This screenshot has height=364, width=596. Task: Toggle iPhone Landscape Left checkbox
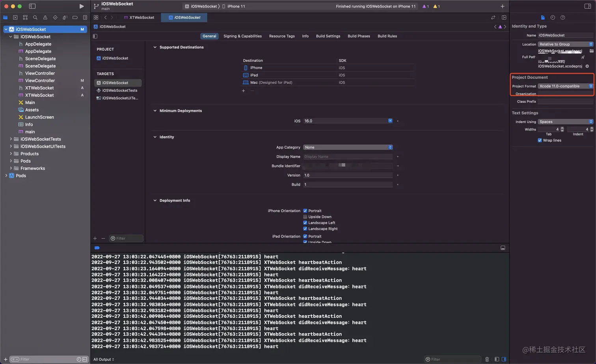pyautogui.click(x=305, y=223)
